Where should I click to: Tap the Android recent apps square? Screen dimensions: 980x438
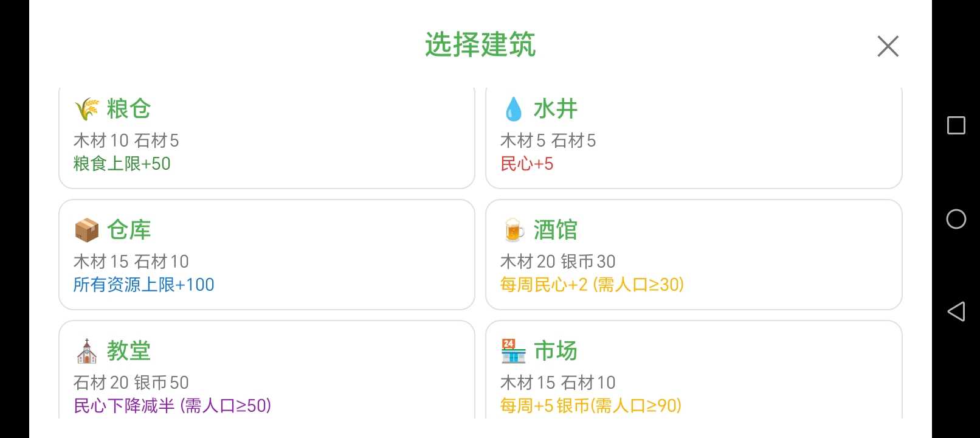click(956, 125)
